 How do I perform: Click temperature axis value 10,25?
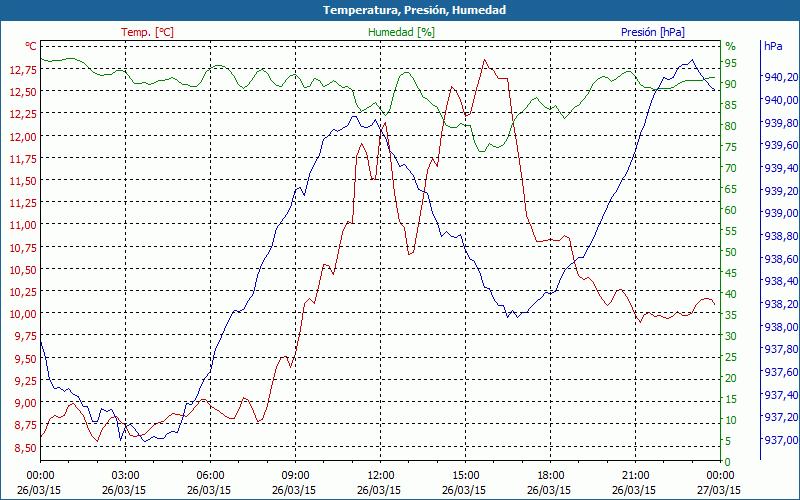click(23, 291)
